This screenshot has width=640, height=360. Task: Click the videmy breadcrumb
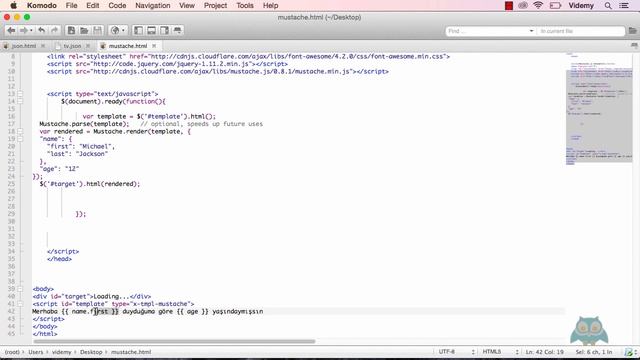(x=62, y=352)
